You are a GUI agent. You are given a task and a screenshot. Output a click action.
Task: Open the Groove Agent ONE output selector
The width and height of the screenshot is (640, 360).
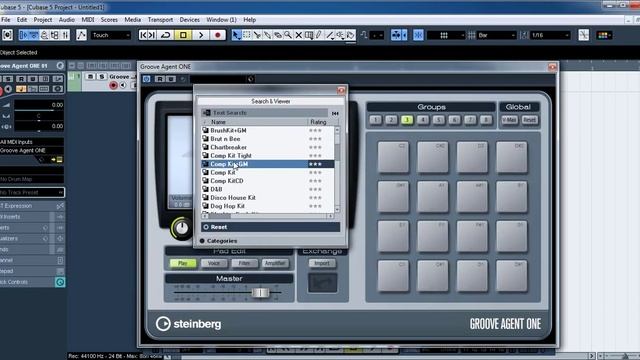32,151
